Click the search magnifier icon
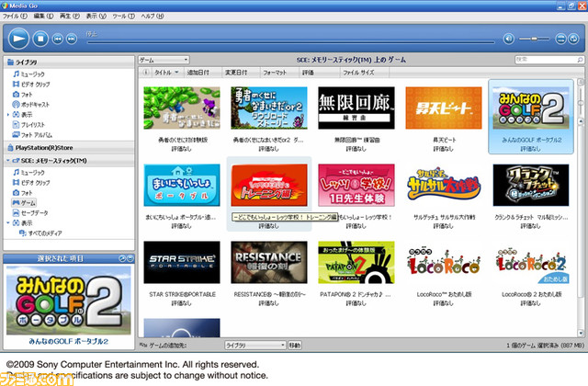This screenshot has height=386, width=588. [580, 60]
